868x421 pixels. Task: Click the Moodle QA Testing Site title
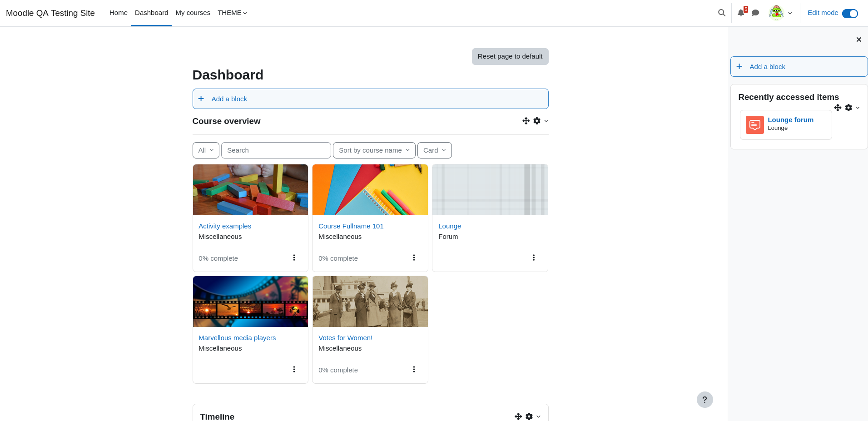[x=50, y=13]
